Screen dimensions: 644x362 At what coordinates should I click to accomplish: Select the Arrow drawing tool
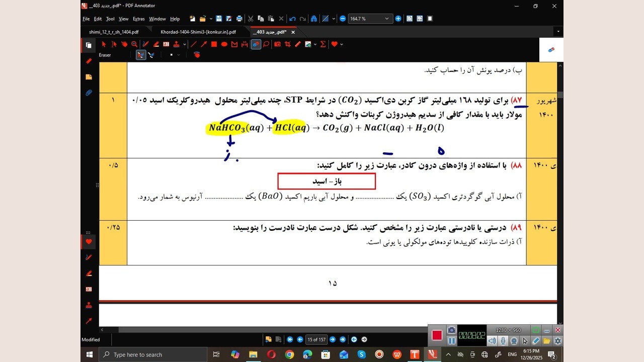click(x=204, y=44)
